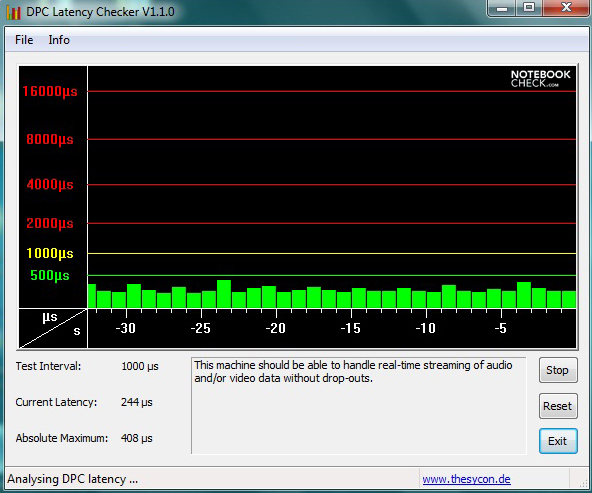This screenshot has height=493, width=592.
Task: Click the DPC Latency Checker title bar icon
Action: (13, 12)
